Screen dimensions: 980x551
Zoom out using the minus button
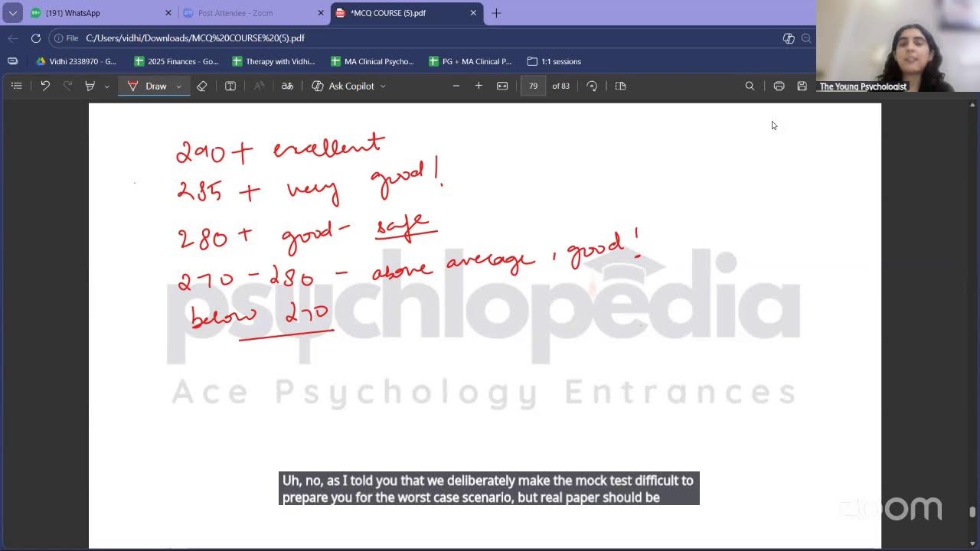tap(456, 86)
